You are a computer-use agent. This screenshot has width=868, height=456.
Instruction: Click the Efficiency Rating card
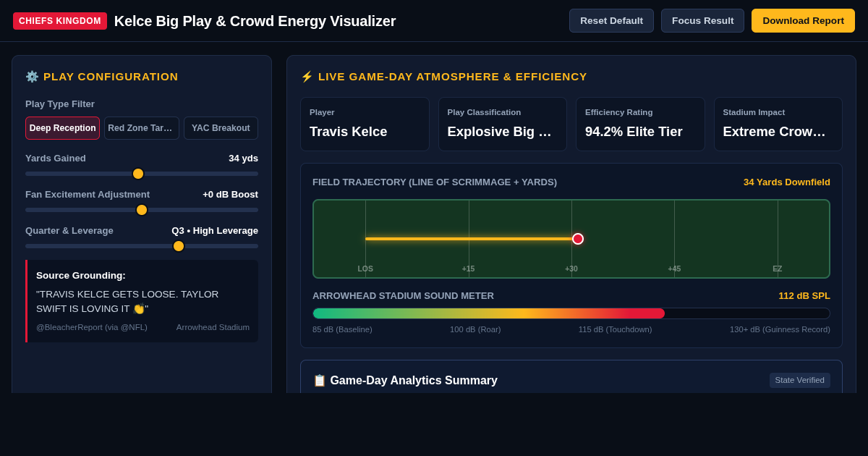pos(640,124)
